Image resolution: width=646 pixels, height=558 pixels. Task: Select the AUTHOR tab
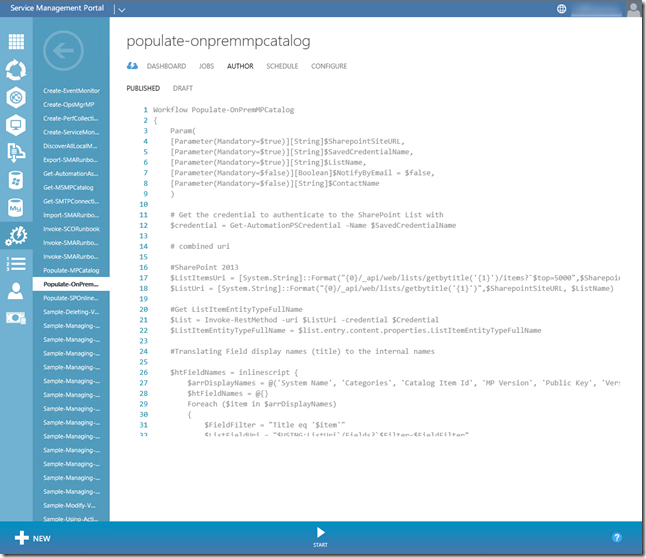tap(240, 66)
